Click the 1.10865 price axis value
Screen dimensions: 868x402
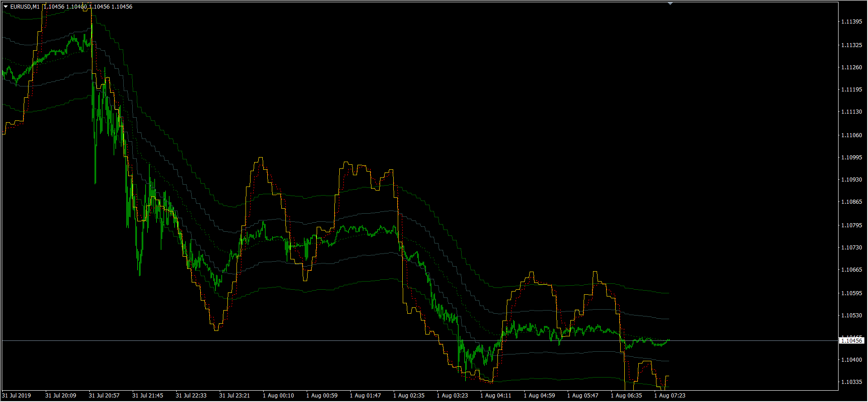851,202
